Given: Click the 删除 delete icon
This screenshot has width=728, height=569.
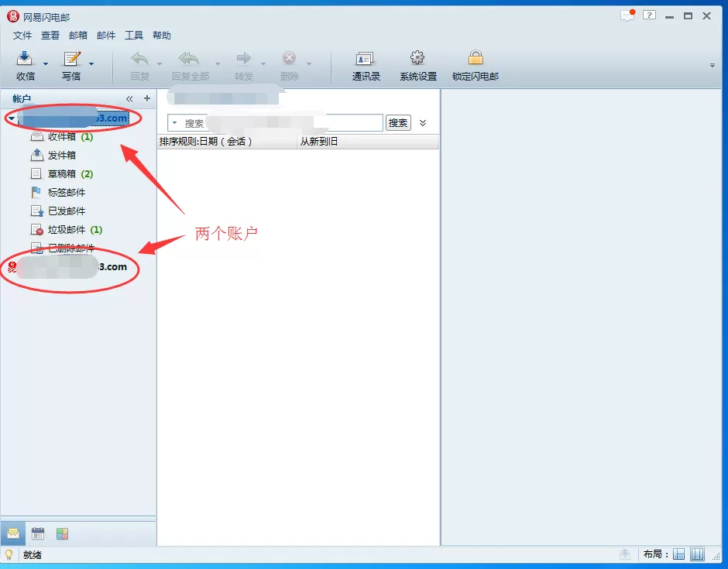Looking at the screenshot, I should point(289,59).
